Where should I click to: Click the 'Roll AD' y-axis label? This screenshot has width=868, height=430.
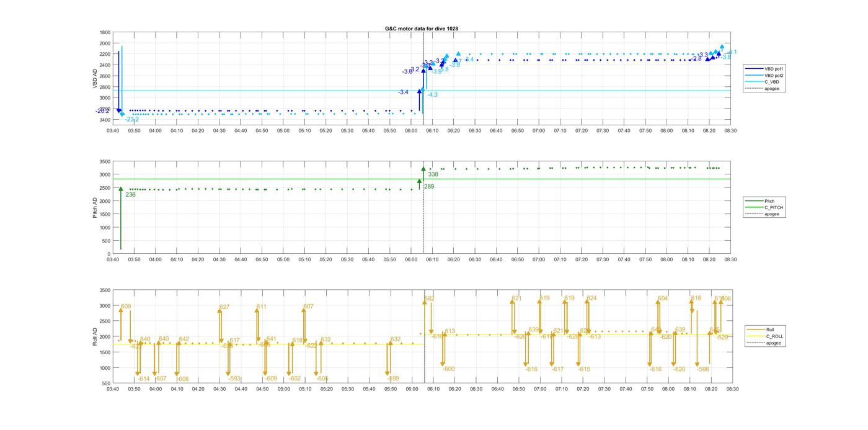pos(95,337)
